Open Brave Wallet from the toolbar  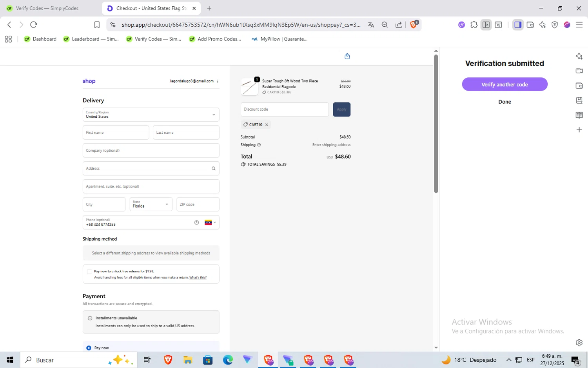coord(530,25)
